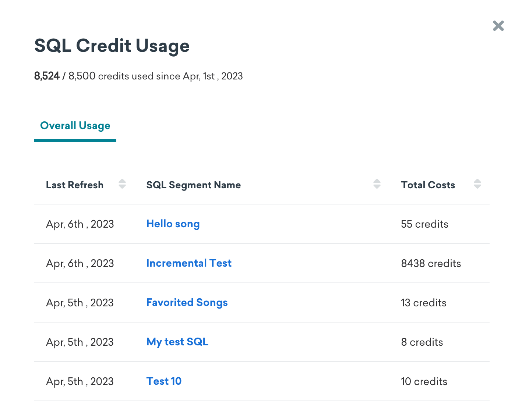The width and height of the screenshot is (522, 420).
Task: Select the 8438 credits cost cell
Action: 431,263
